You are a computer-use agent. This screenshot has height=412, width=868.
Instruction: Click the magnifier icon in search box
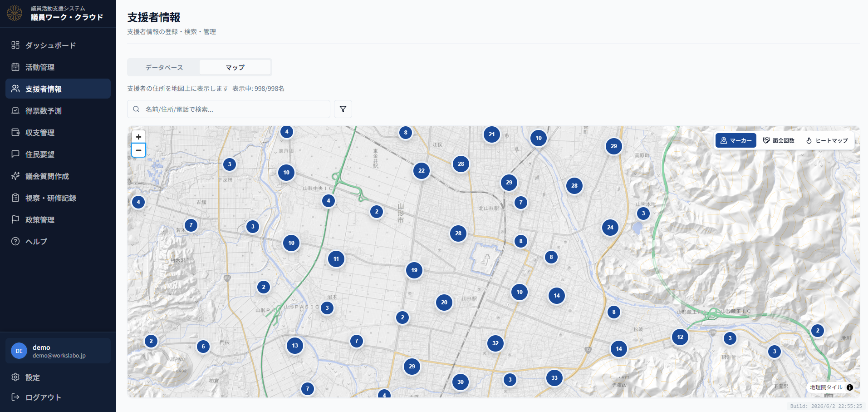click(x=136, y=109)
